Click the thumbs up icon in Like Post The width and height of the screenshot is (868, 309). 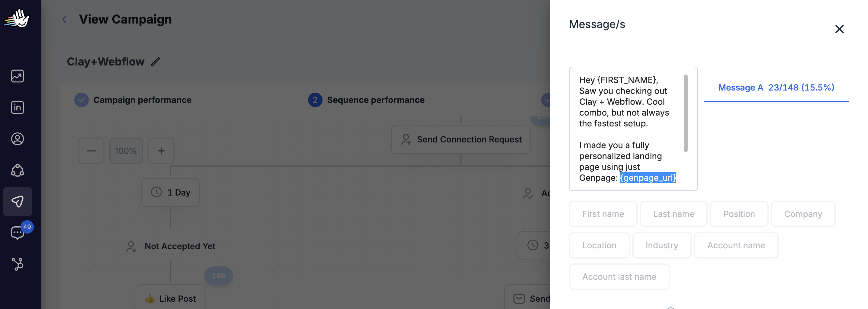[x=150, y=298]
